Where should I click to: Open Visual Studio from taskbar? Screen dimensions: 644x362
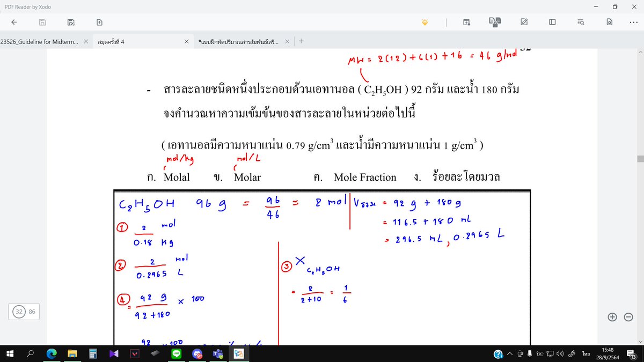point(114,353)
